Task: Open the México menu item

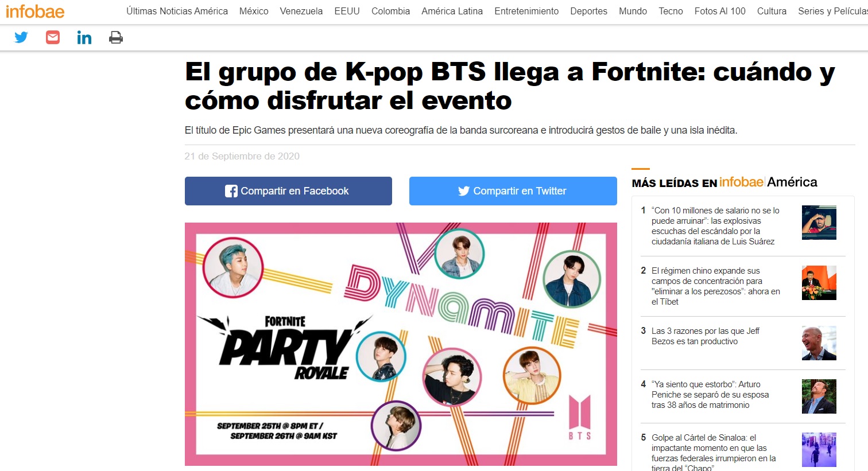Action: (254, 11)
